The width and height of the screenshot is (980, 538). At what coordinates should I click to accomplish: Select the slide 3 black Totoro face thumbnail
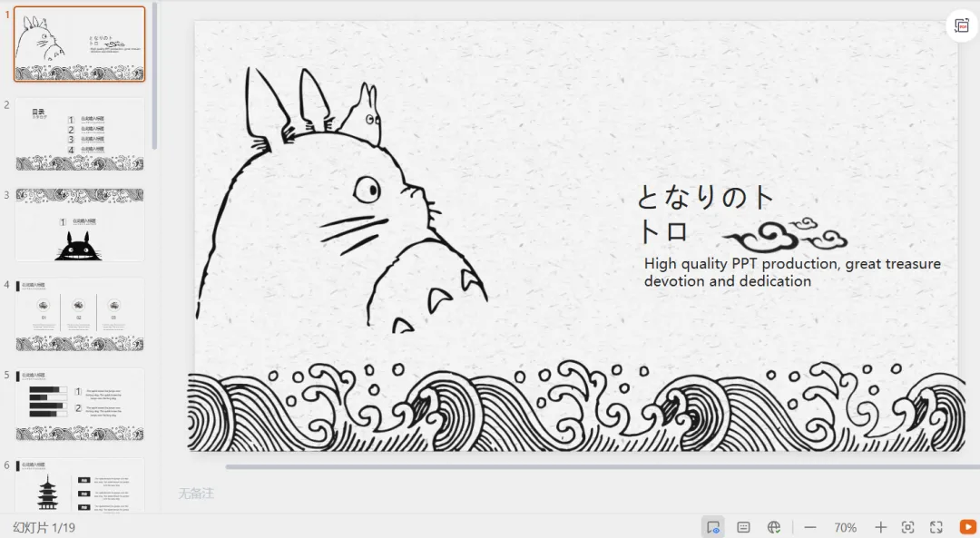(x=79, y=224)
